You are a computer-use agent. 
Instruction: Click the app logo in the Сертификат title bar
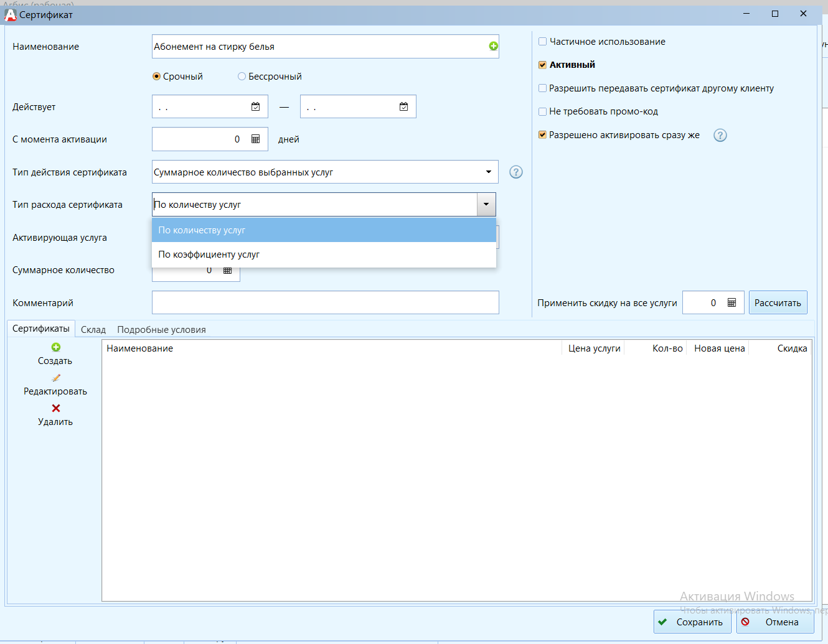coord(11,14)
